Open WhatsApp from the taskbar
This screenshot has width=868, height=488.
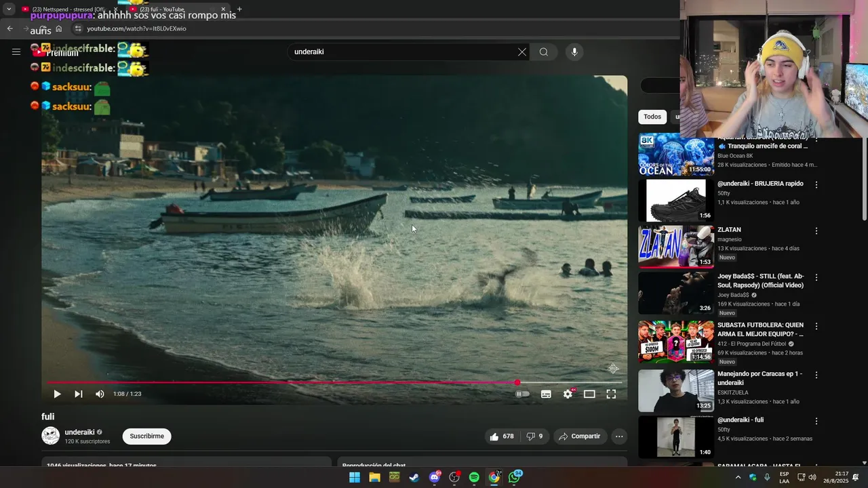pyautogui.click(x=515, y=477)
